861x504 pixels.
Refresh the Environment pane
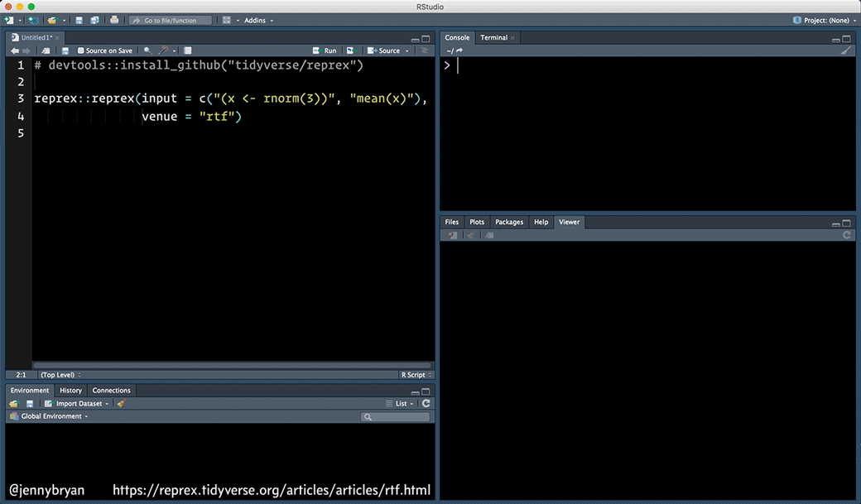click(426, 403)
